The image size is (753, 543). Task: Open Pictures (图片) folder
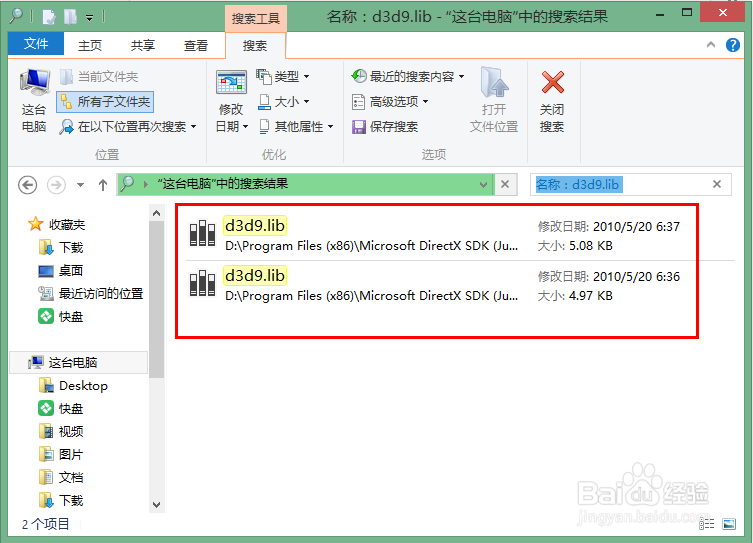[x=61, y=454]
